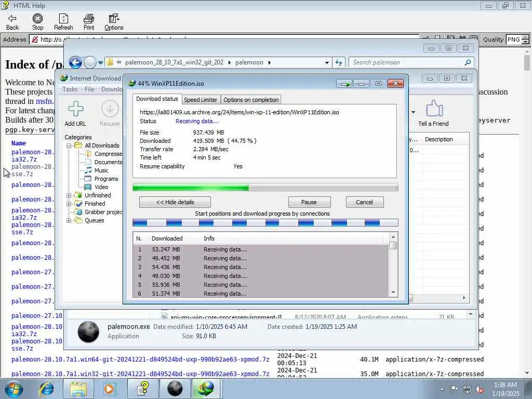The height and width of the screenshot is (399, 532).
Task: Cancel the WinXP11Edition.iso download
Action: coord(365,202)
